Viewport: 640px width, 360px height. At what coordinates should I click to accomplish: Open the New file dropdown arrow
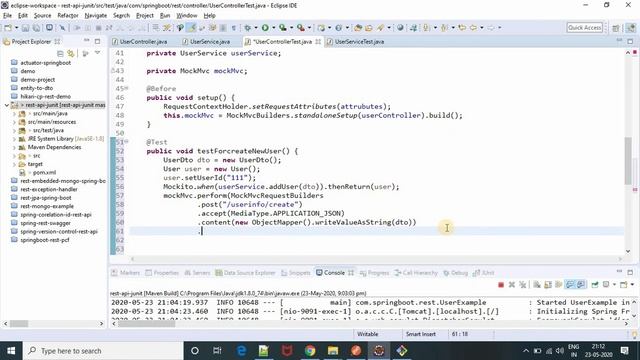coord(16,28)
